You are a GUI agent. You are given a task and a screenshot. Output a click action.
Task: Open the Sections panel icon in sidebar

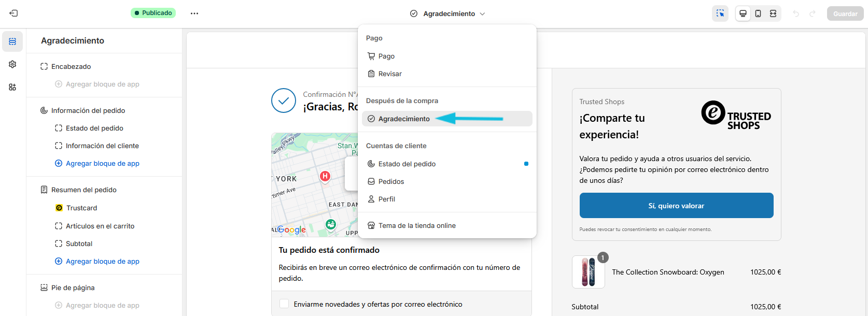click(12, 41)
